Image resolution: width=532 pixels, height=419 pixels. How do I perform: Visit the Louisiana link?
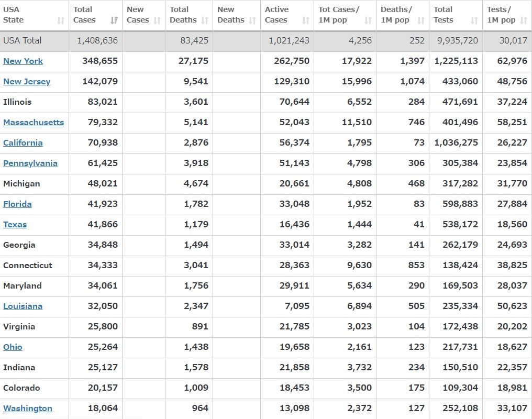coord(23,306)
